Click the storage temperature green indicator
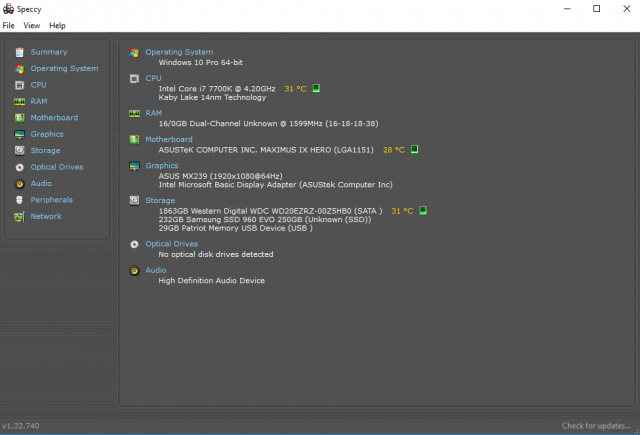This screenshot has height=435, width=640. click(423, 211)
